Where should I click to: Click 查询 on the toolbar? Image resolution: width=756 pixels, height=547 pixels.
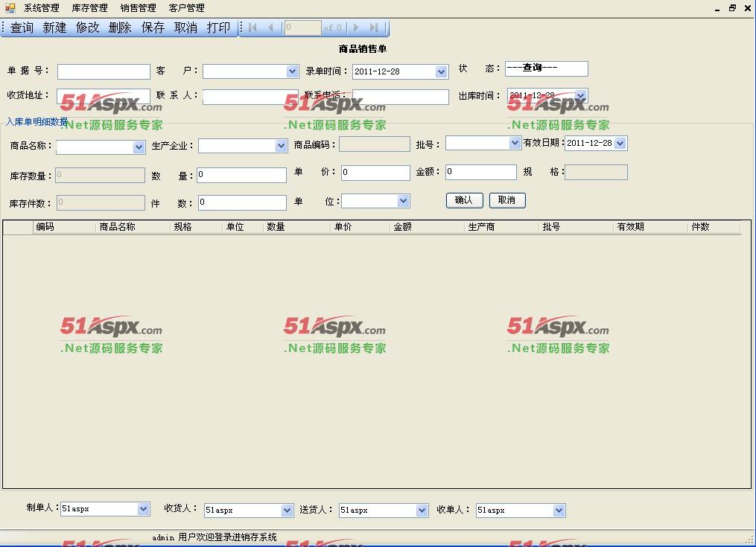point(22,28)
